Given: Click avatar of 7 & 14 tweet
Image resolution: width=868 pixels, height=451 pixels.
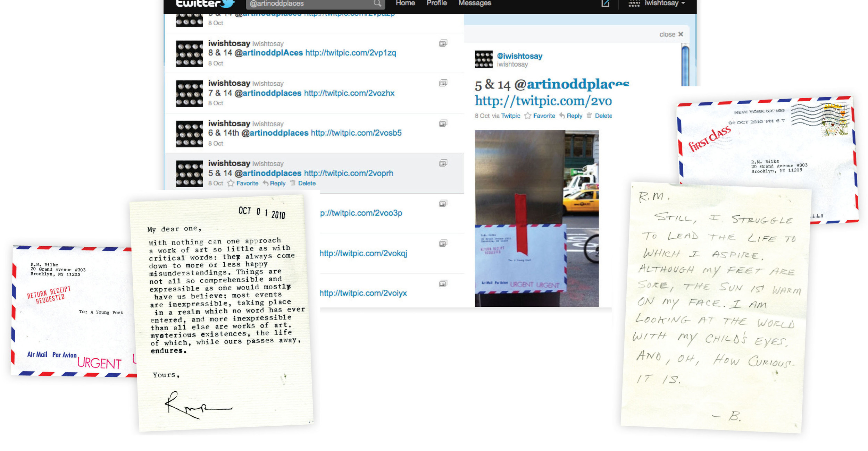Looking at the screenshot, I should pyautogui.click(x=189, y=94).
